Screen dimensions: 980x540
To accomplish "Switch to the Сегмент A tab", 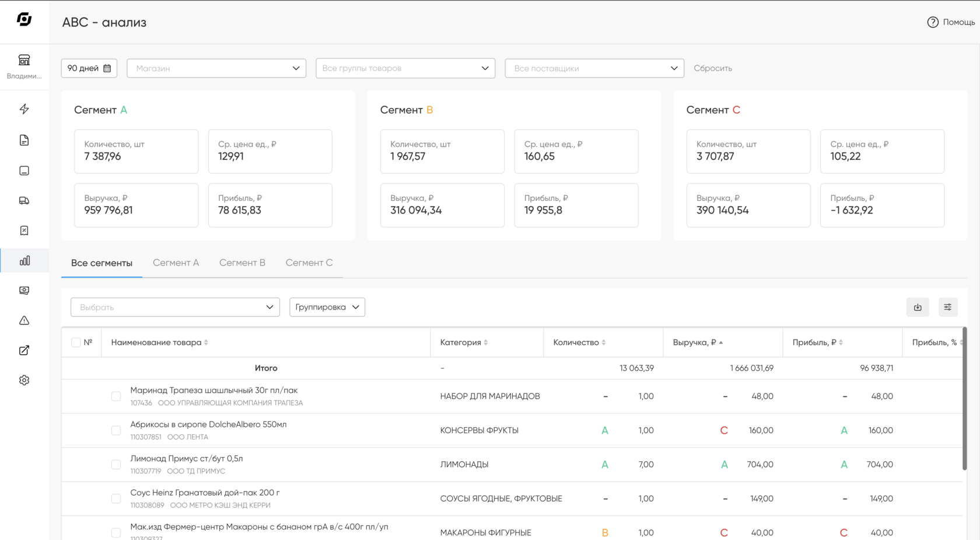I will (176, 263).
